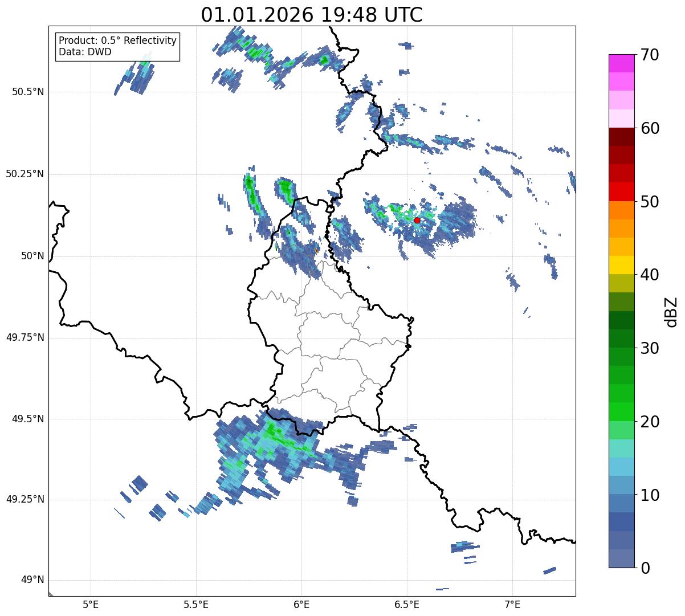Click the 7°E longitude label
This screenshot has height=616, width=685.
pos(512,605)
